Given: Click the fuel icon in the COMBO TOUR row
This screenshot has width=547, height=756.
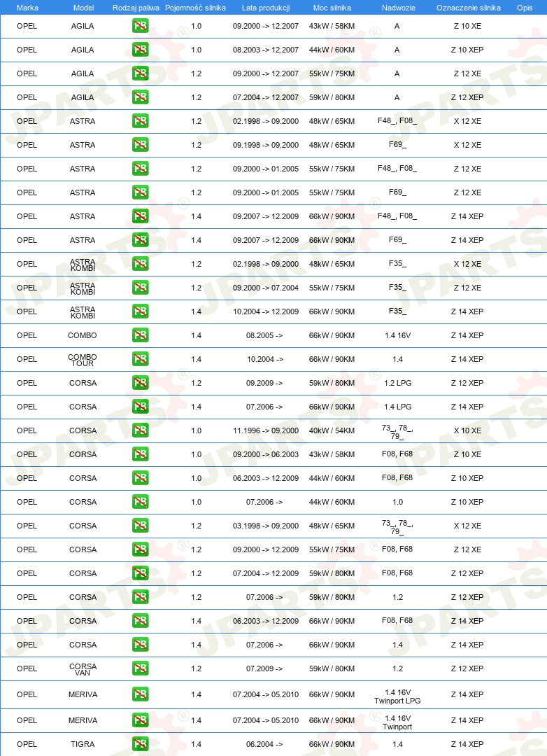Looking at the screenshot, I should coord(140,358).
